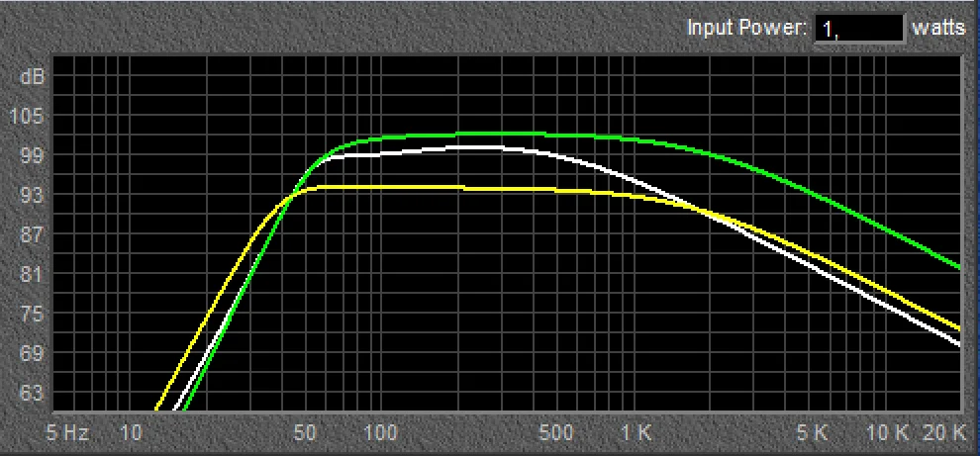Screen dimensions: 980x456
Task: Click the 5 K frequency label
Action: tap(814, 432)
